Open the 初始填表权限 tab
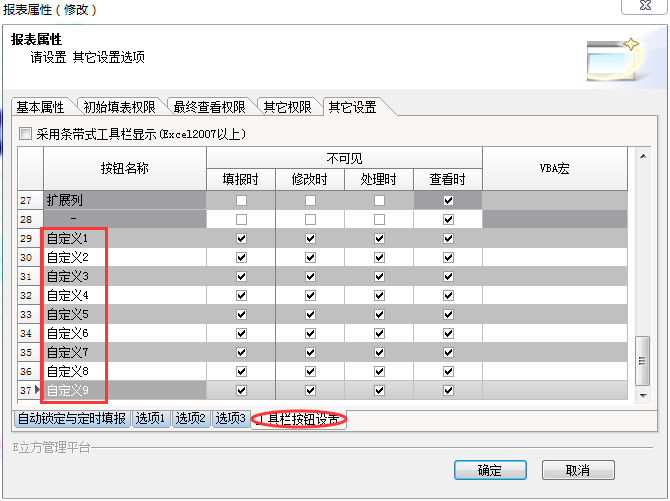 click(119, 108)
